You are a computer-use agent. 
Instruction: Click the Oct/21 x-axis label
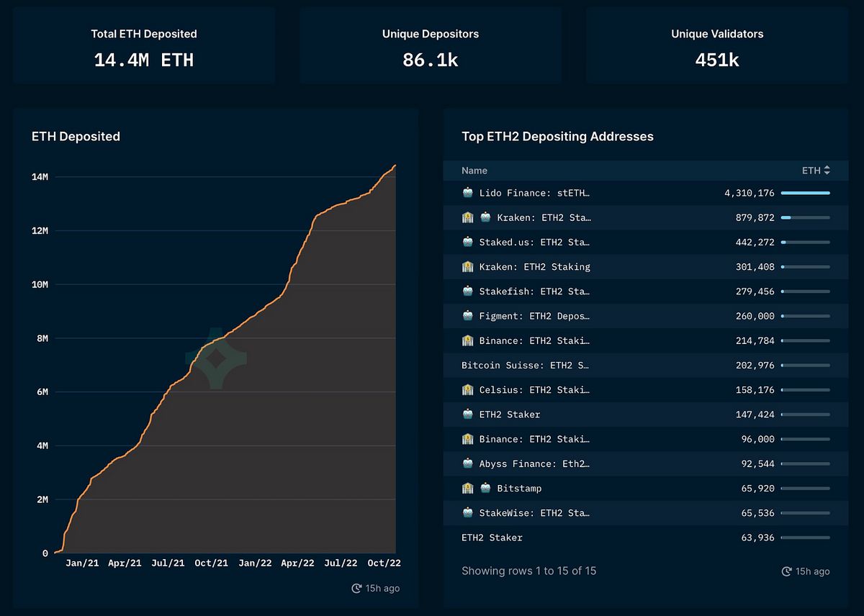click(212, 563)
